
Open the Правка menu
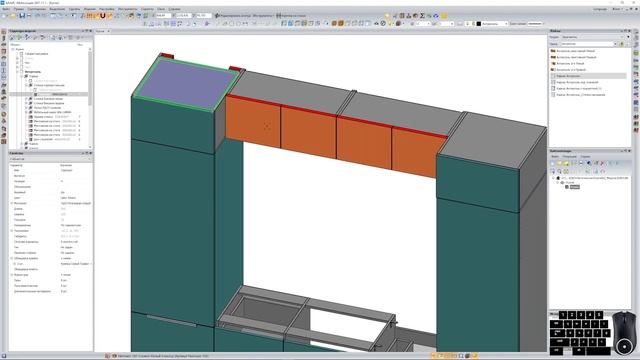19,9
